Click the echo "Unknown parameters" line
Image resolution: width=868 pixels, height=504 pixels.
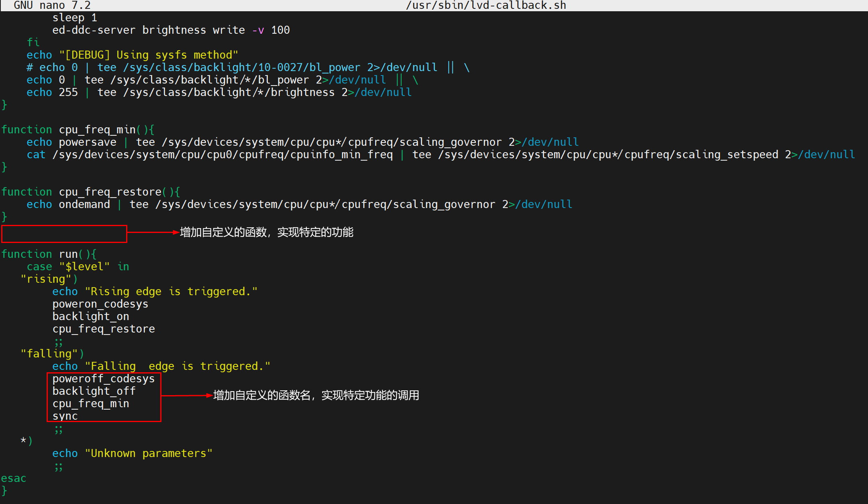(x=132, y=453)
